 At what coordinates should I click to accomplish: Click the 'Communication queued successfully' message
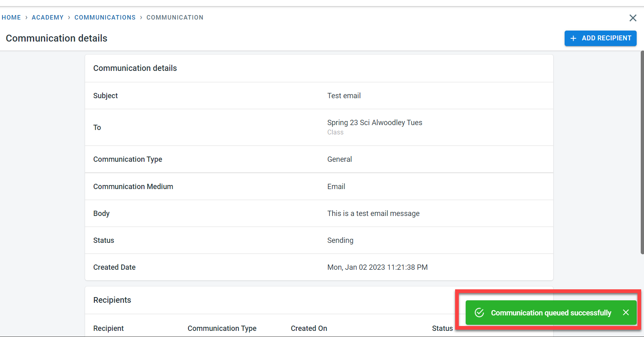(x=551, y=313)
